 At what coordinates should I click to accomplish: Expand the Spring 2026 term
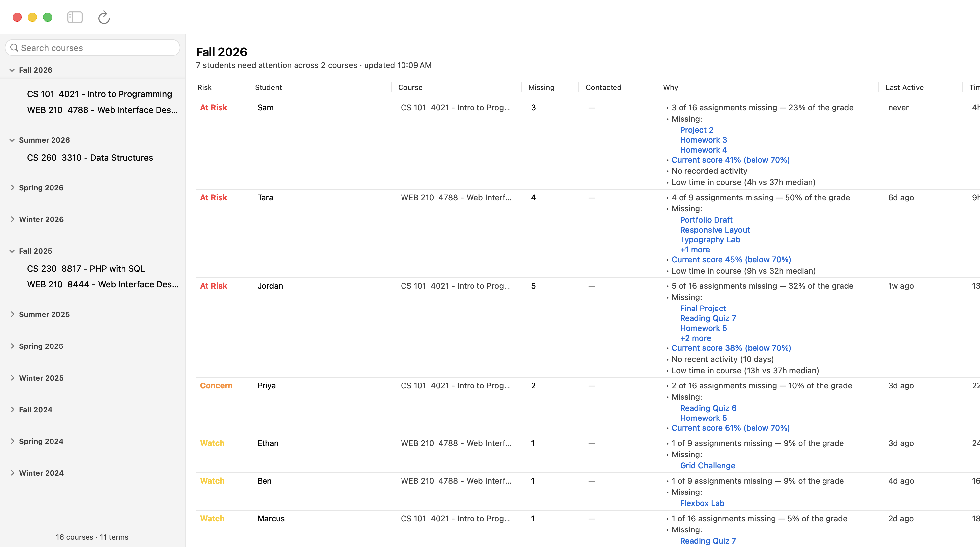tap(12, 187)
